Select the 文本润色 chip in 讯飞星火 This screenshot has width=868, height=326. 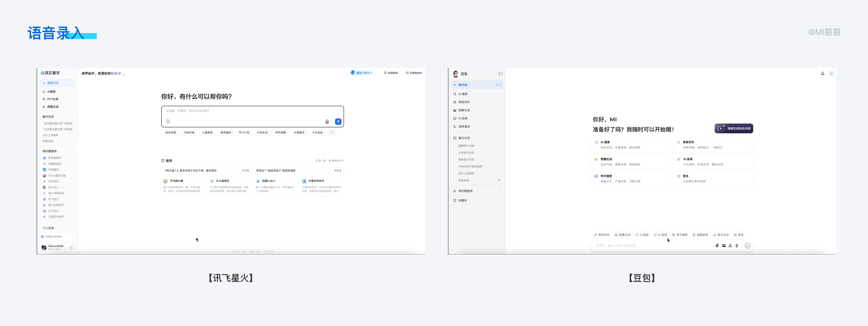tap(317, 133)
